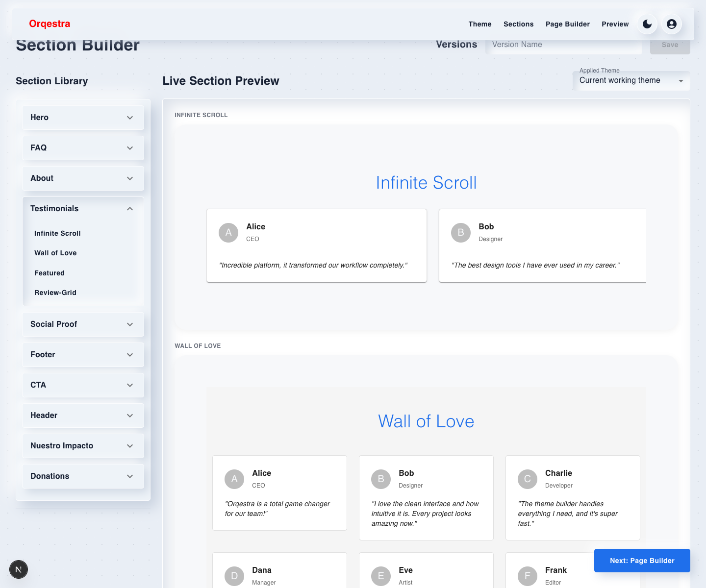Image resolution: width=706 pixels, height=588 pixels.
Task: Click Next: Page Builder button
Action: point(642,561)
